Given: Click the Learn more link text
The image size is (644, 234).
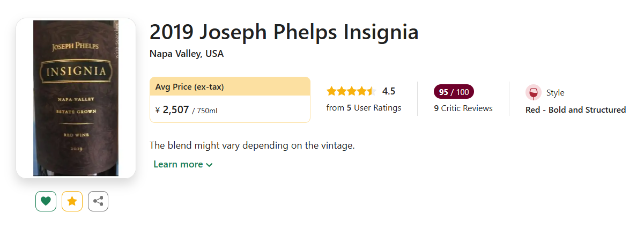Looking at the screenshot, I should pos(178,164).
